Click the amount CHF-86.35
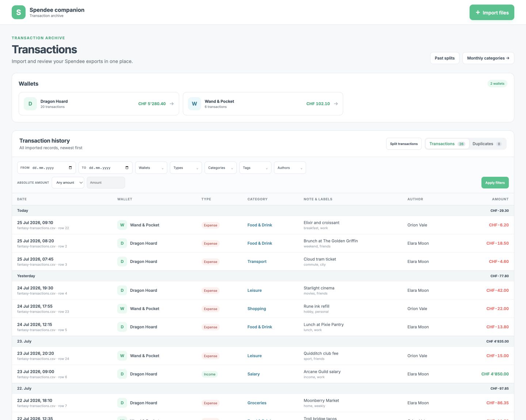Viewport: 526px width, 420px height. tap(497, 403)
